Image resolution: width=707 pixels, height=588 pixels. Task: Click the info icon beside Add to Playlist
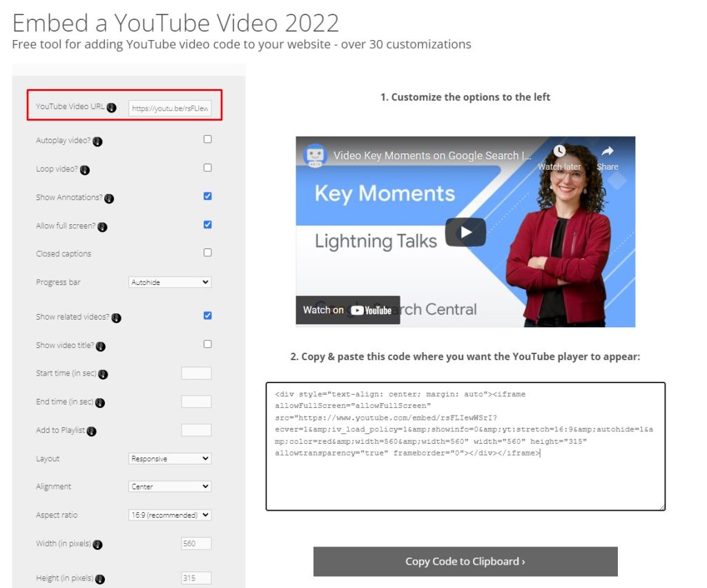point(92,431)
